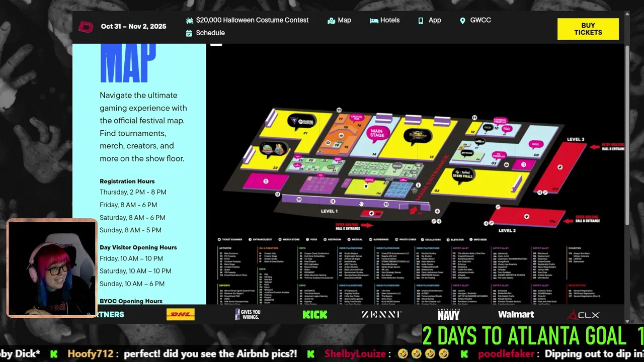Click the FGC bubble on the map
This screenshot has height=362, width=644.
click(x=506, y=129)
